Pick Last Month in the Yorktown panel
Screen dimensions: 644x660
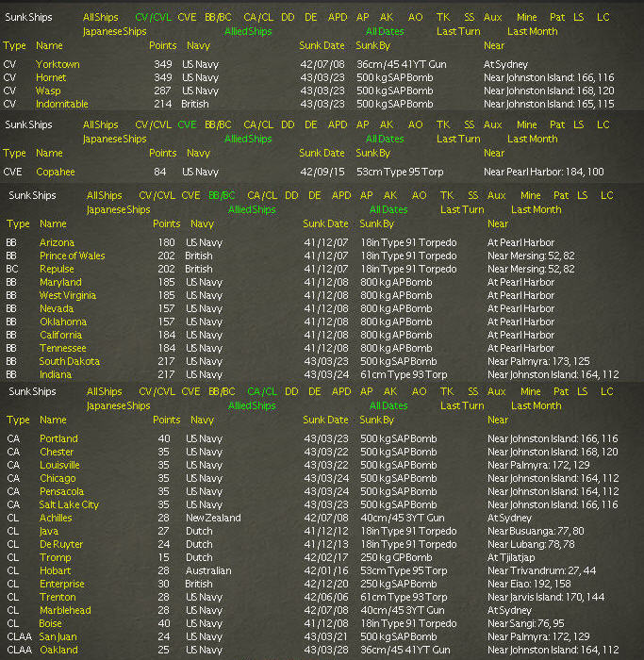point(533,31)
